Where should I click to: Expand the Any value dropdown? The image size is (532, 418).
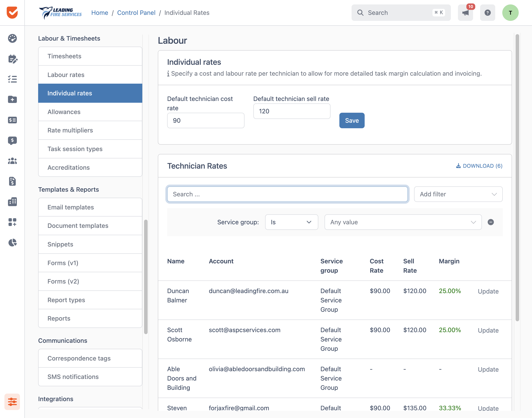pyautogui.click(x=403, y=222)
